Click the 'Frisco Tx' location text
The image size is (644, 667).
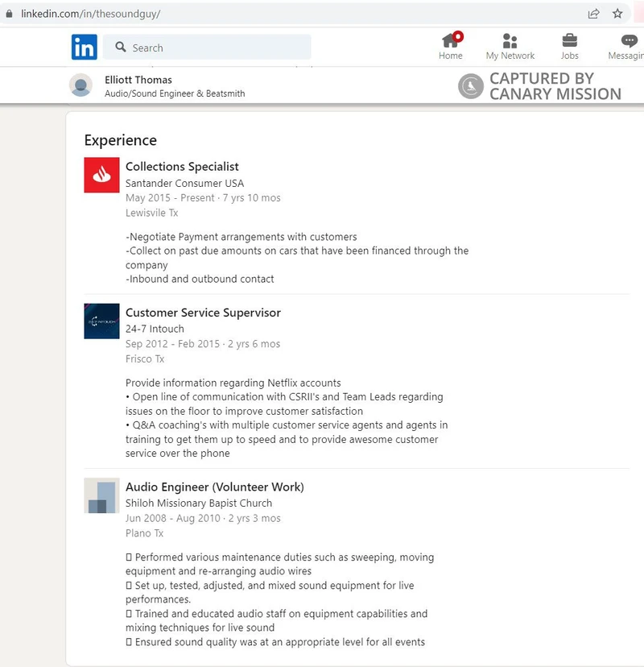tap(145, 359)
